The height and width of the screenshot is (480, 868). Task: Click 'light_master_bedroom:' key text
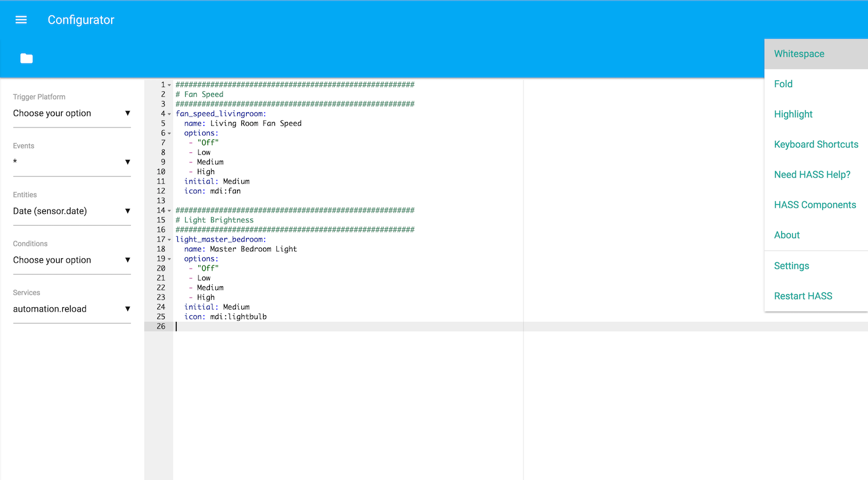coord(221,239)
